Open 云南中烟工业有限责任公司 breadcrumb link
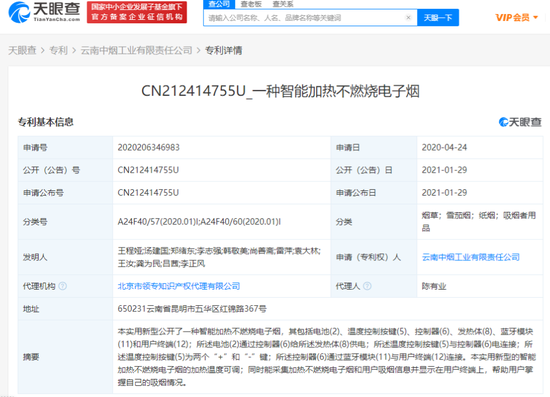 tap(136, 51)
